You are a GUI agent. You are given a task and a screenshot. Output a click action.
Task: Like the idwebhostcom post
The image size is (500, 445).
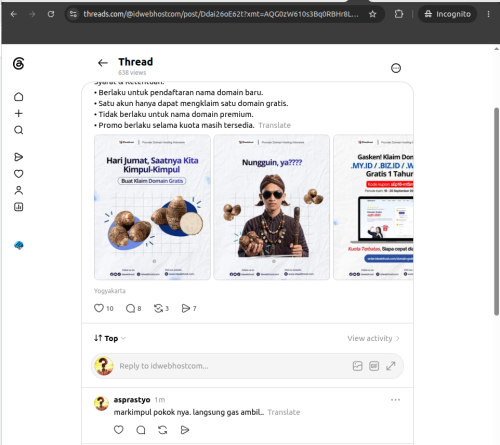[99, 308]
